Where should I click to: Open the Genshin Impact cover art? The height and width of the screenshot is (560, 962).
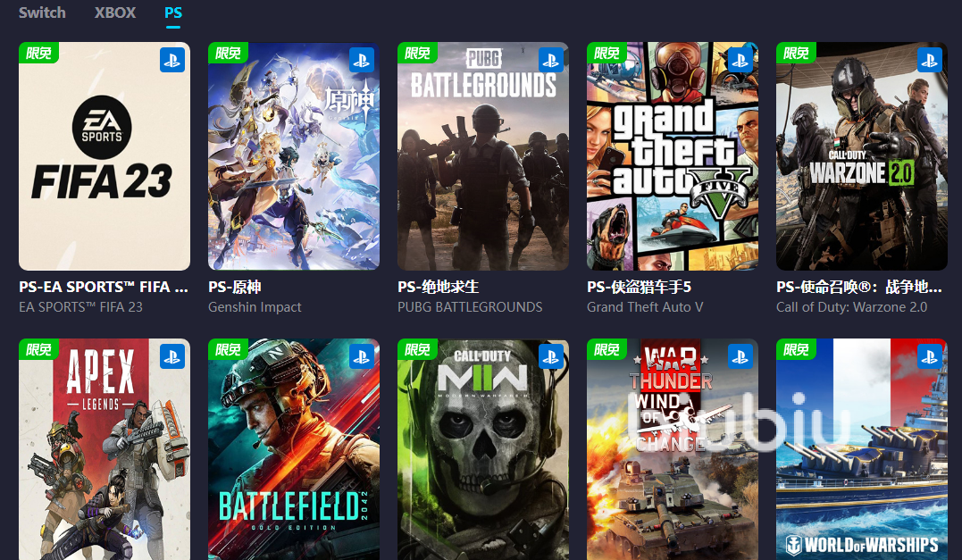293,155
